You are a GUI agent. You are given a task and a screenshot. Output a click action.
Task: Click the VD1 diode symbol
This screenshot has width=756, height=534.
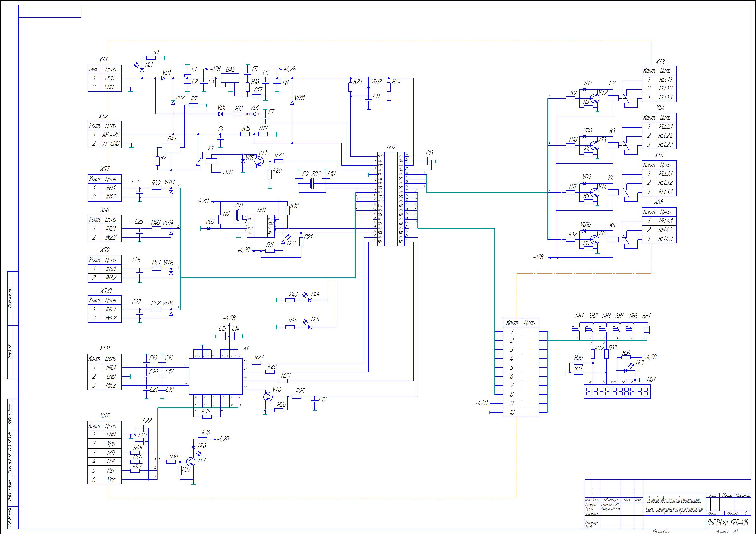[163, 78]
